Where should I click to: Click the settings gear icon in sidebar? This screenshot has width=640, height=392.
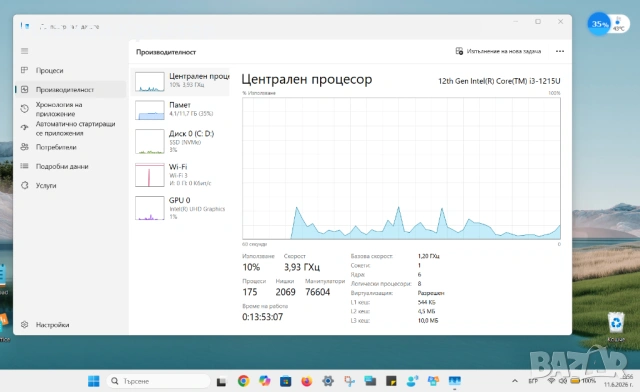click(x=24, y=325)
